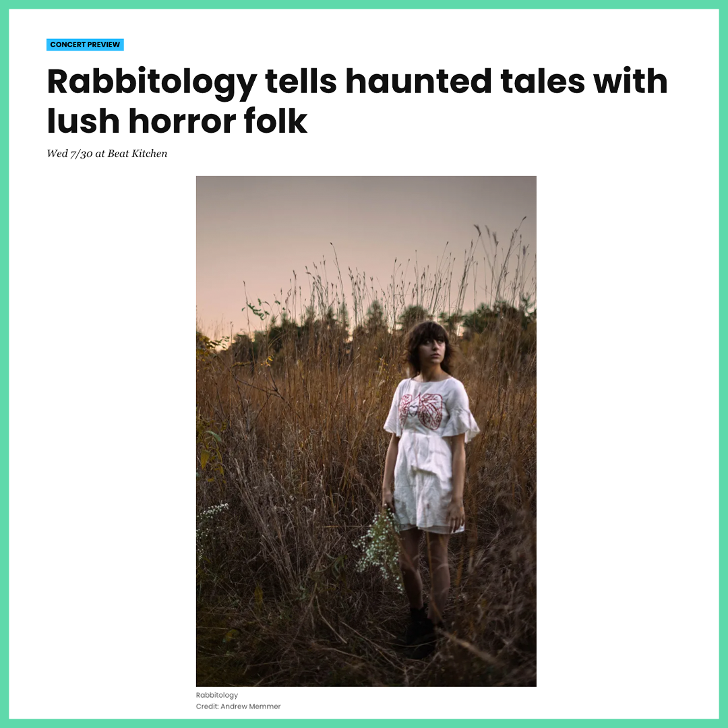Click the Rabbitology caption under the photo
The image size is (728, 728).
(x=217, y=695)
